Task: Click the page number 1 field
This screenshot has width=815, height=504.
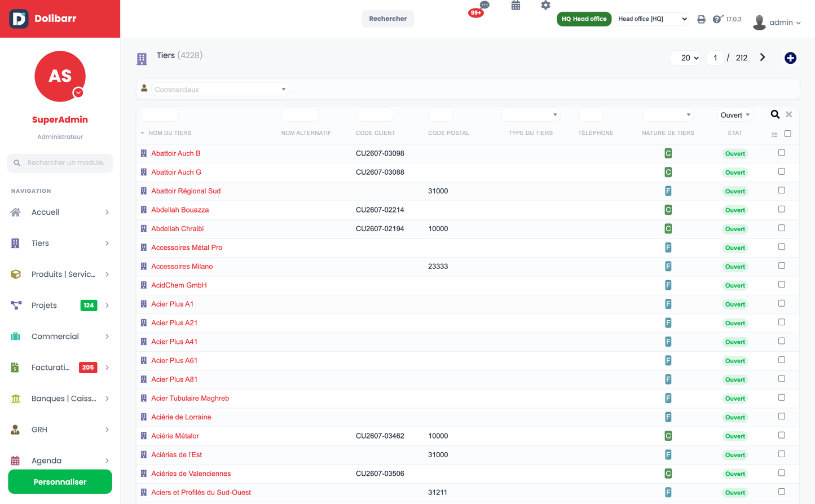Action: (715, 58)
